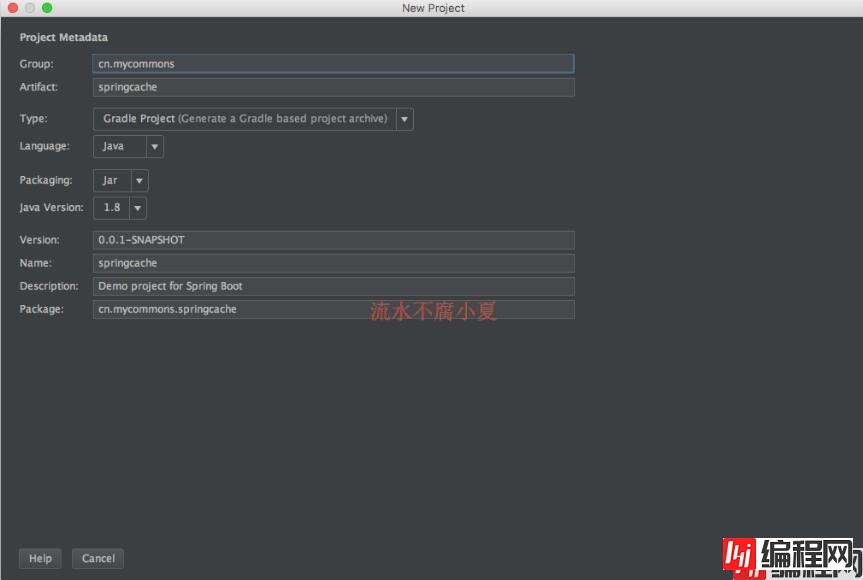Click the yellow minimize window button

(x=30, y=8)
